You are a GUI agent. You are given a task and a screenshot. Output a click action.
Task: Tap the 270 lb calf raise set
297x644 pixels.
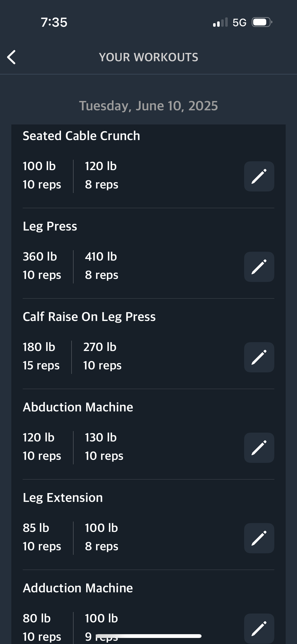[x=102, y=356]
